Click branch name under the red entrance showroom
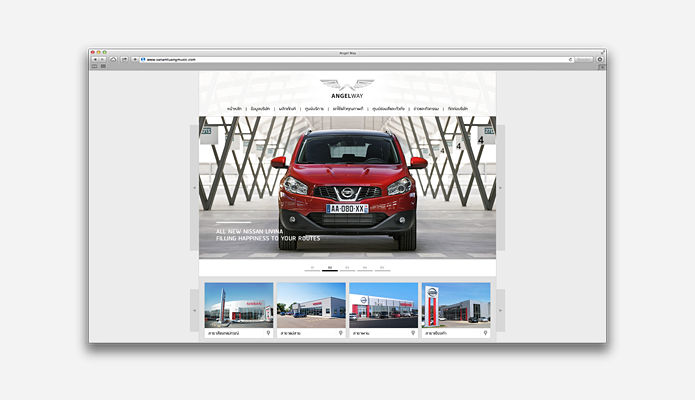Viewport: 695px width, 400px height. 361,333
